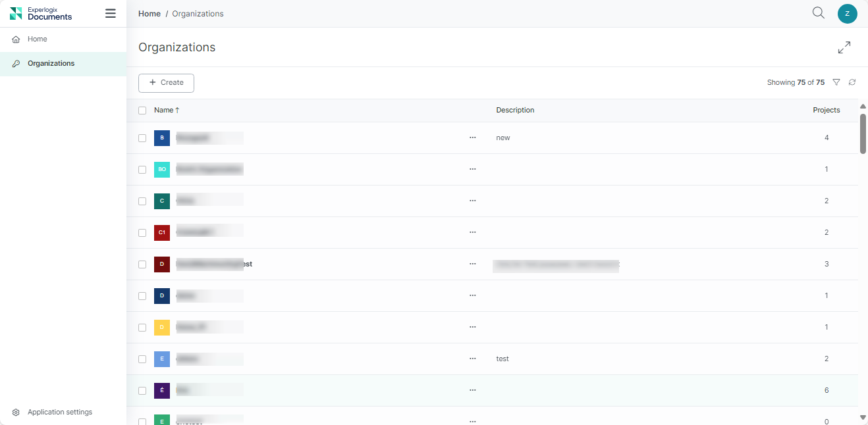868x425 pixels.
Task: Check the box for the row with description 'new'
Action: [x=142, y=138]
